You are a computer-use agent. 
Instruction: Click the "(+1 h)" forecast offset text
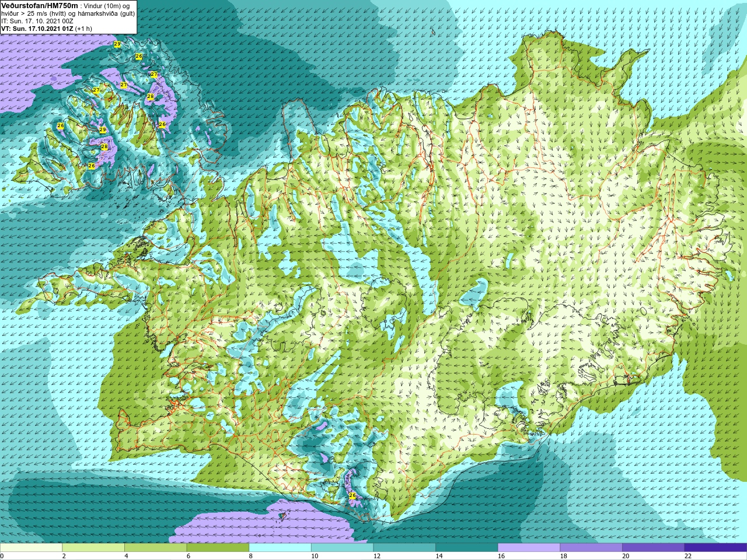tap(83, 29)
